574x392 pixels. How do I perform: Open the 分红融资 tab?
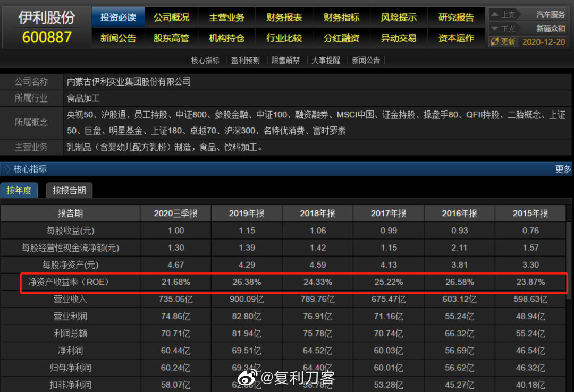tap(342, 38)
